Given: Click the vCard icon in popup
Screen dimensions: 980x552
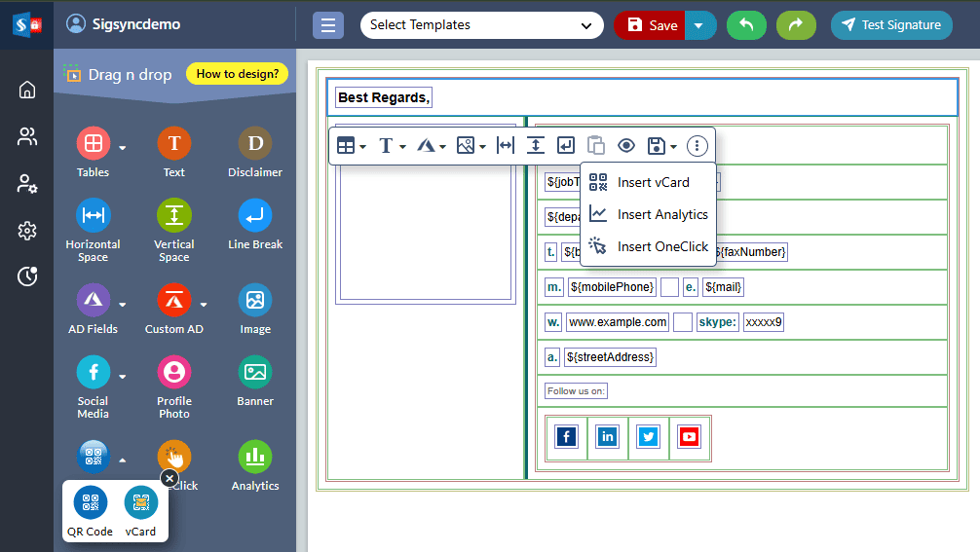Looking at the screenshot, I should pos(140,503).
